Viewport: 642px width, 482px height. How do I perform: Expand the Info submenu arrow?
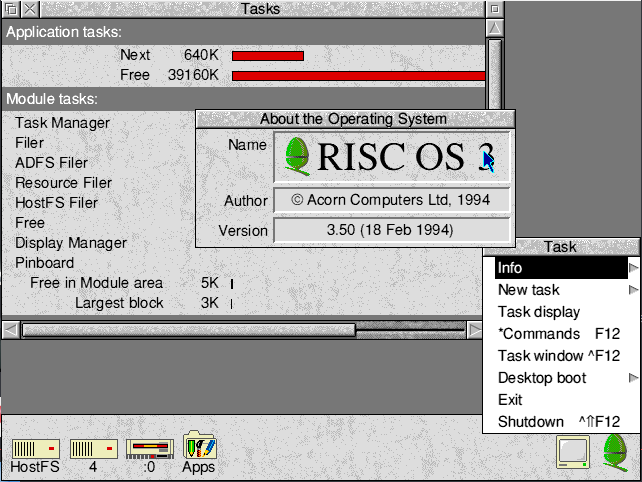pos(633,268)
